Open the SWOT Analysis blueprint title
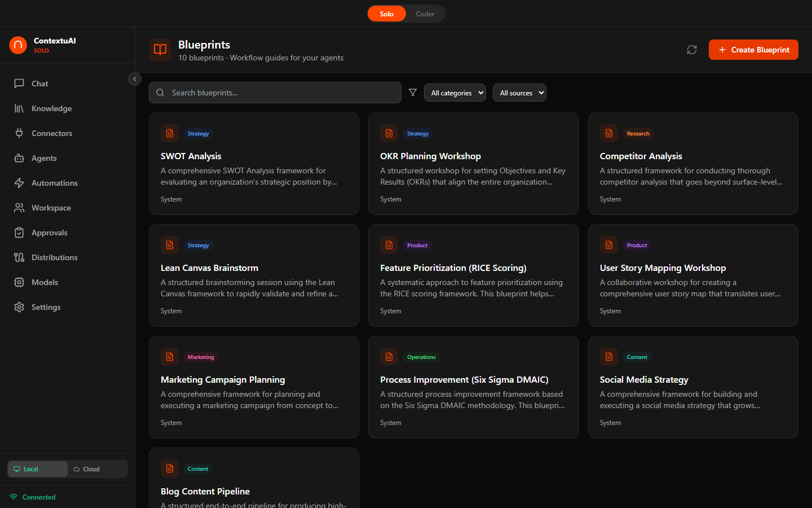 click(x=191, y=156)
